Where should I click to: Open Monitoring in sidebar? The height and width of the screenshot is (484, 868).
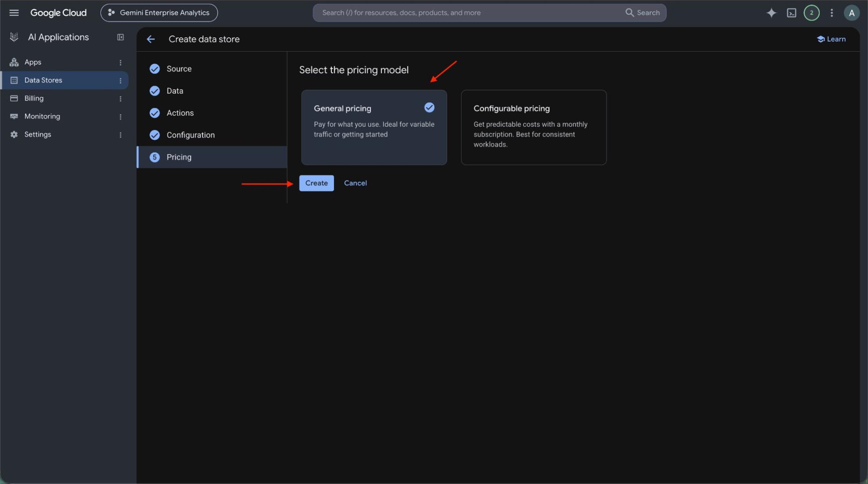click(x=64, y=116)
